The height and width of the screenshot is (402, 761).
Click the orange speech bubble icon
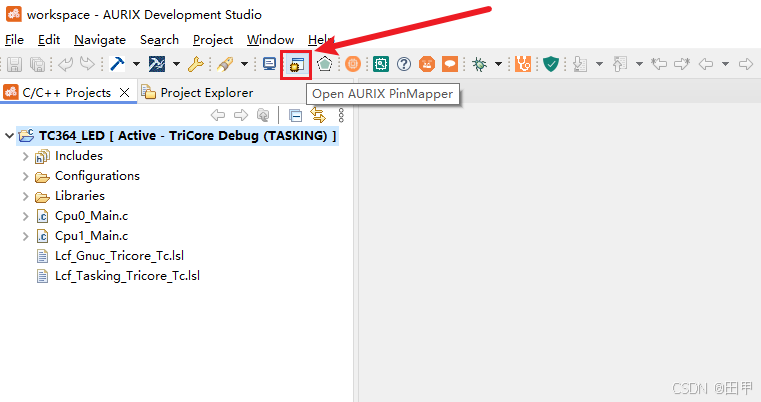(450, 64)
